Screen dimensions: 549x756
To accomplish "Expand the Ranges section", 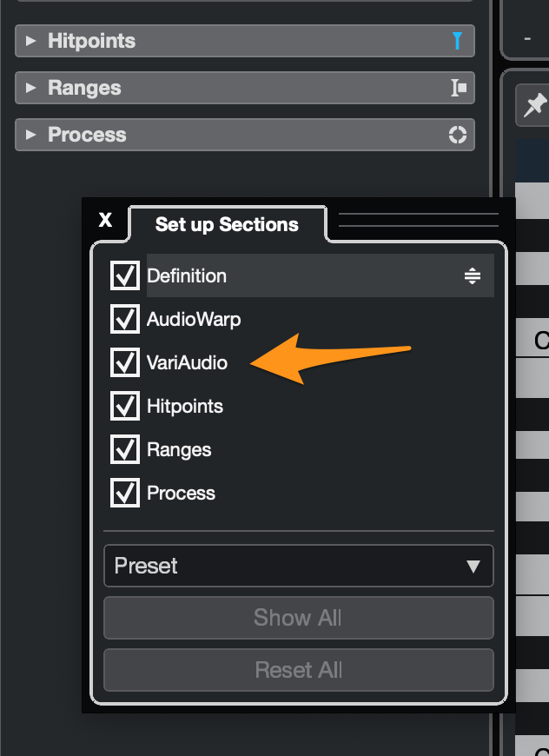I will tap(31, 88).
